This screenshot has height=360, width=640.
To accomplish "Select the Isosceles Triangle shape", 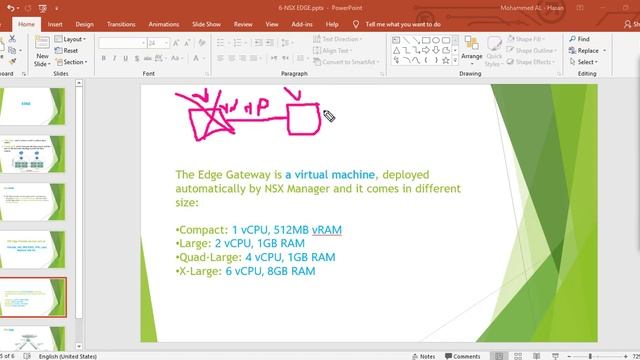I will click(396, 50).
